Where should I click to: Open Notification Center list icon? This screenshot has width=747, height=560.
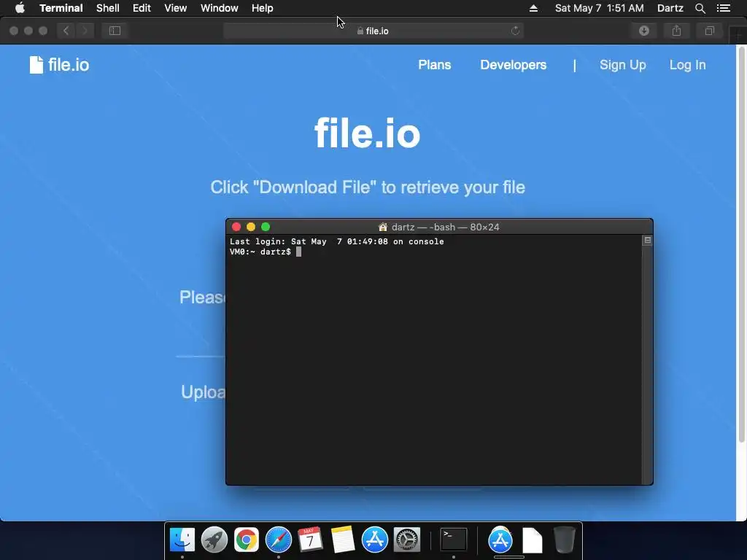pos(723,8)
